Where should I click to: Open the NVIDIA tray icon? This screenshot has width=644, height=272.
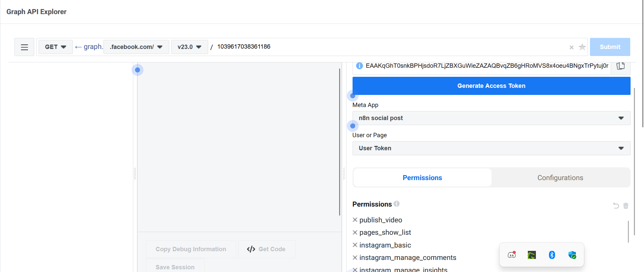coord(532,255)
